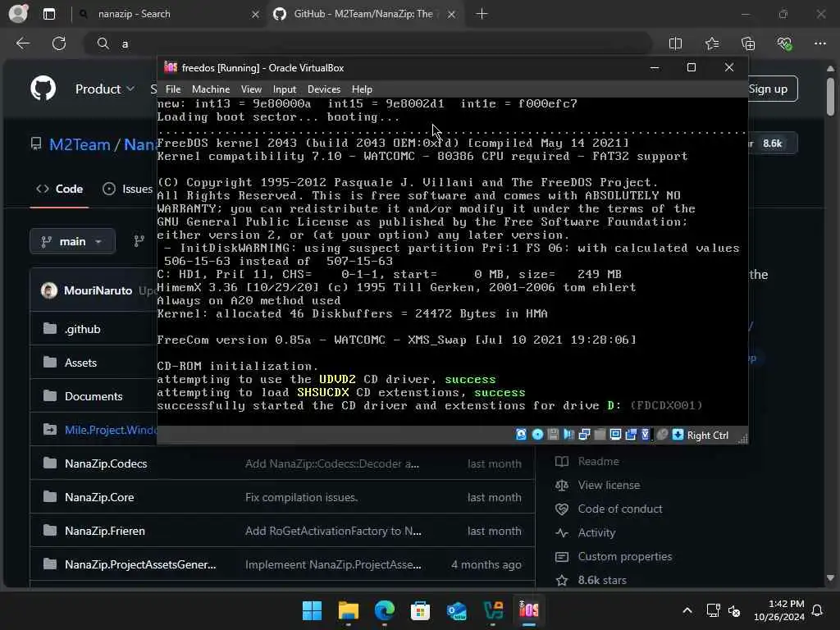Open commit 'Add RoGetActivationFactory to N...'
This screenshot has width=840, height=630.
pos(333,531)
